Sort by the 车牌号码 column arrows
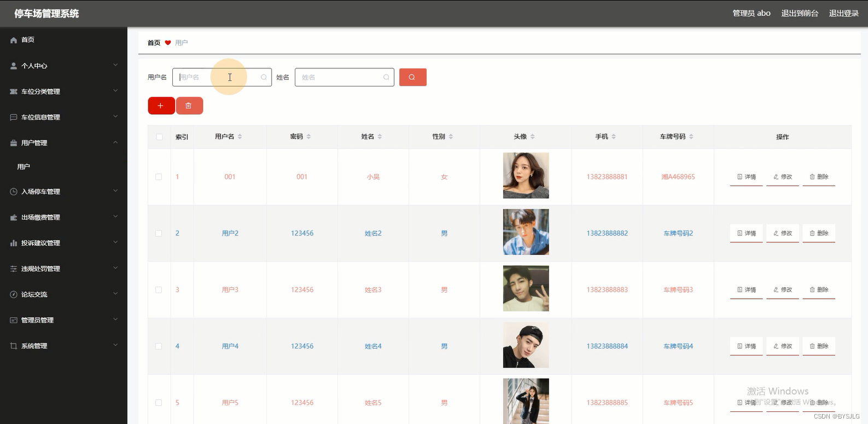 click(691, 137)
